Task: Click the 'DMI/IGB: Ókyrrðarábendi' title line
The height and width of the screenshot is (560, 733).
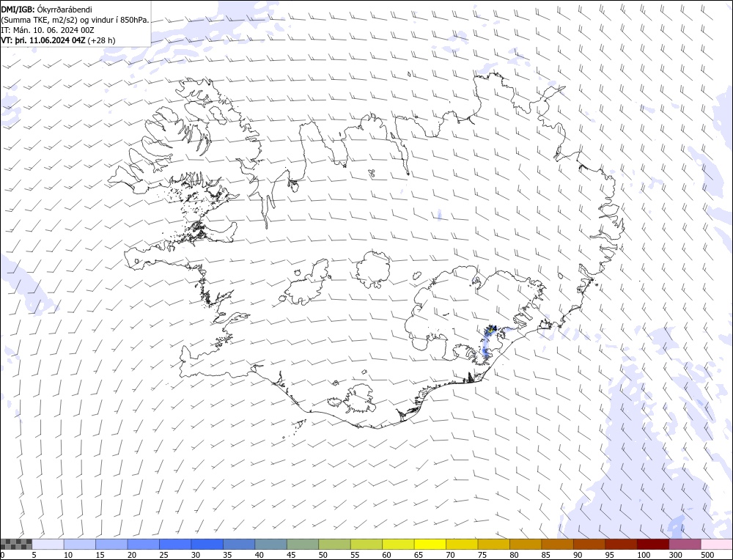Action: 47,10
